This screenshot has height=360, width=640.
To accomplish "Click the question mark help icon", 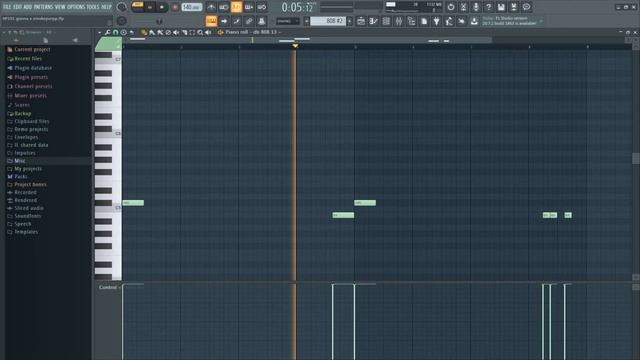I will [489, 7].
